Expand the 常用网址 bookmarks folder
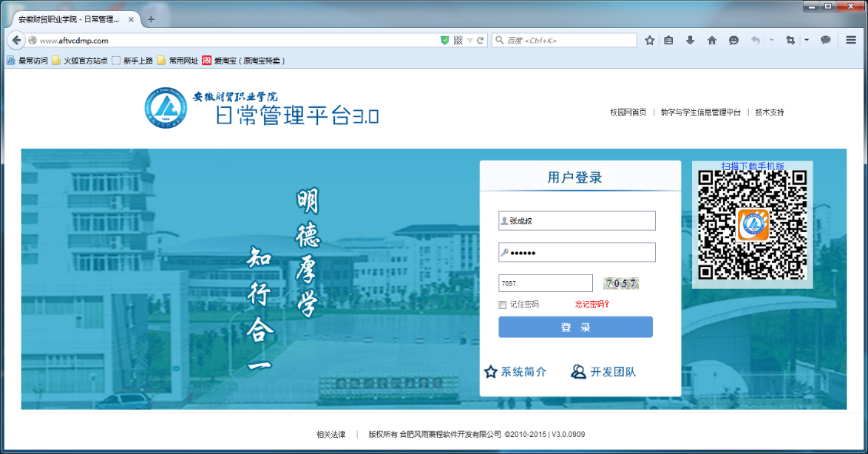The width and height of the screenshot is (868, 454). coord(177,61)
